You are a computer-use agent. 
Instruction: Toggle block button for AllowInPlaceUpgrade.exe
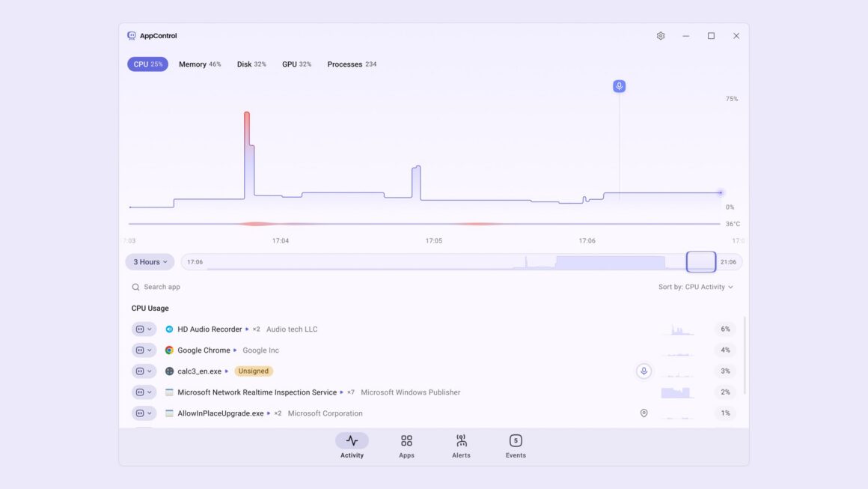[x=144, y=413]
